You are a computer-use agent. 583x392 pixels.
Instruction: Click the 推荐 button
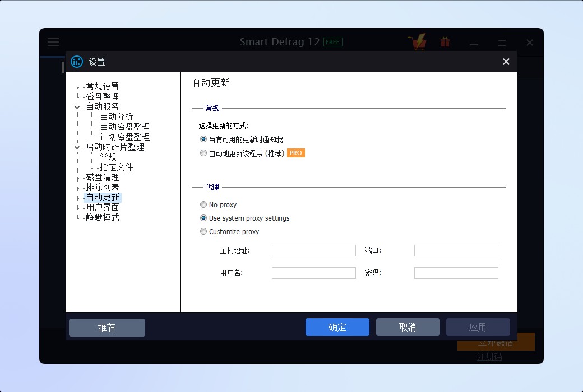pos(107,328)
